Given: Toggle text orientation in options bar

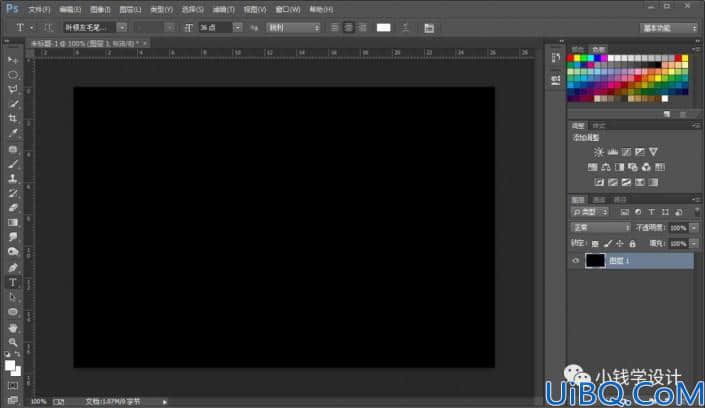Looking at the screenshot, I should pyautogui.click(x=48, y=28).
